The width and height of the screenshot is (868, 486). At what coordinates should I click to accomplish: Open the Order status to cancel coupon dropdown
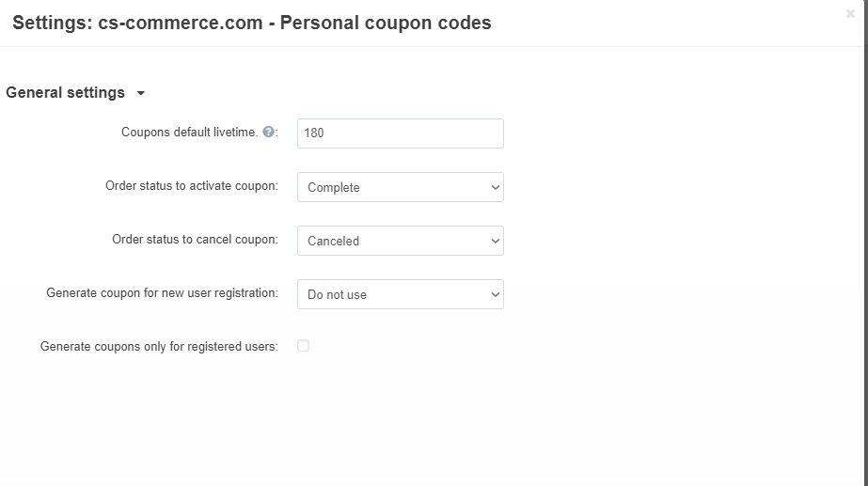coord(400,241)
